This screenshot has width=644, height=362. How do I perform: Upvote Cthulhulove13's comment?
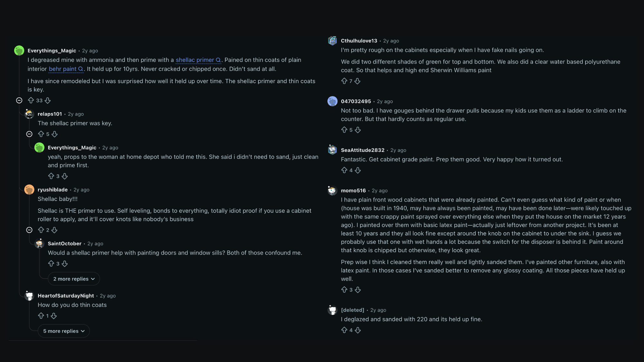point(344,81)
